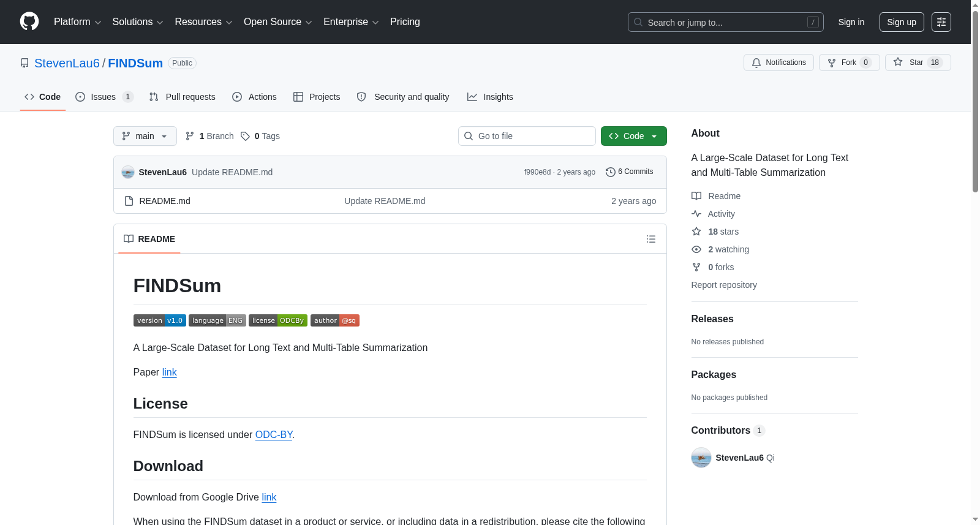Screen dimensions: 980x525
Task: Click the Activity pulse icon
Action: point(696,214)
